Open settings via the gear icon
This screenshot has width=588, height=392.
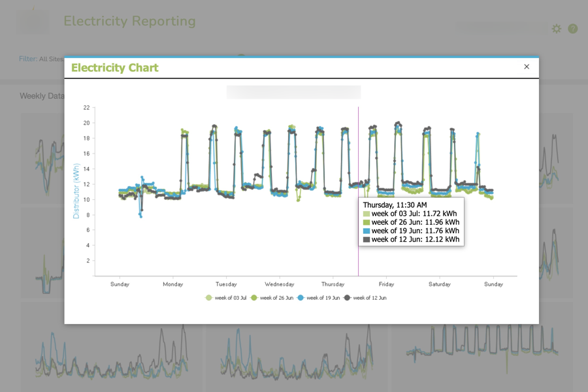[557, 29]
